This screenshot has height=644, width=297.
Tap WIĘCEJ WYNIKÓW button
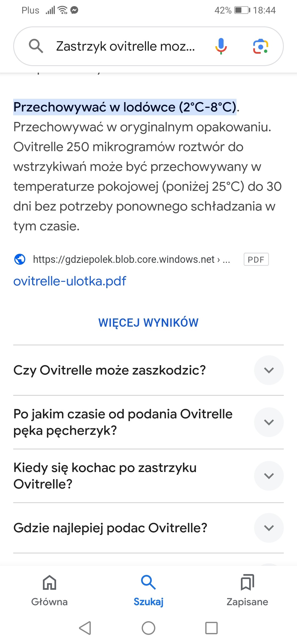click(x=148, y=323)
